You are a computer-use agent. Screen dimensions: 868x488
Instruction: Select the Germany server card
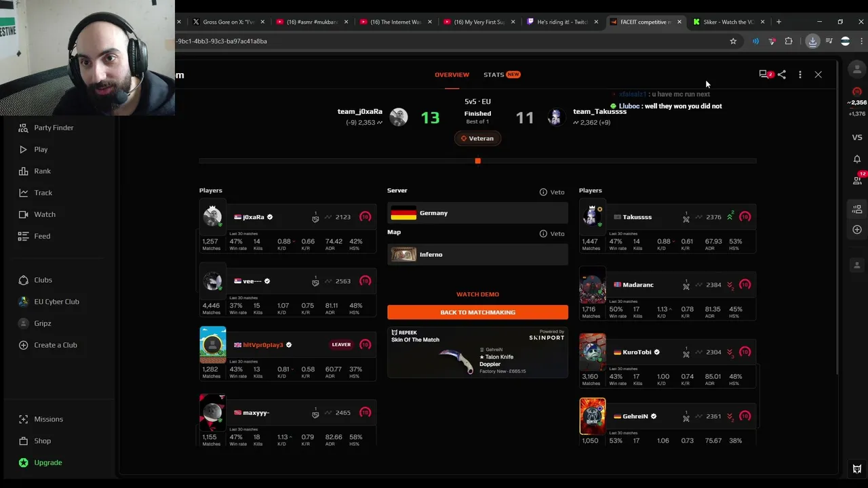click(477, 213)
